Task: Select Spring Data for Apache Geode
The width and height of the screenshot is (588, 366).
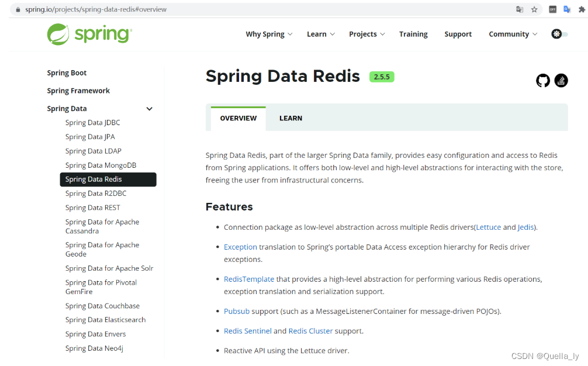Action: tap(102, 250)
